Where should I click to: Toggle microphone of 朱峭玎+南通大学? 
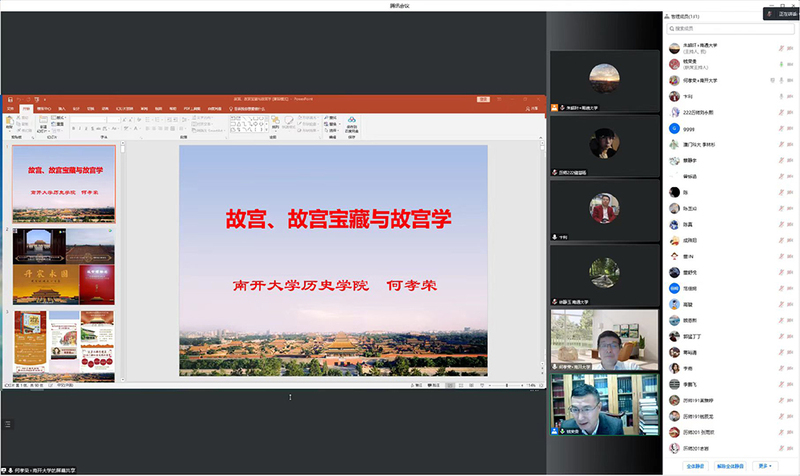click(779, 46)
